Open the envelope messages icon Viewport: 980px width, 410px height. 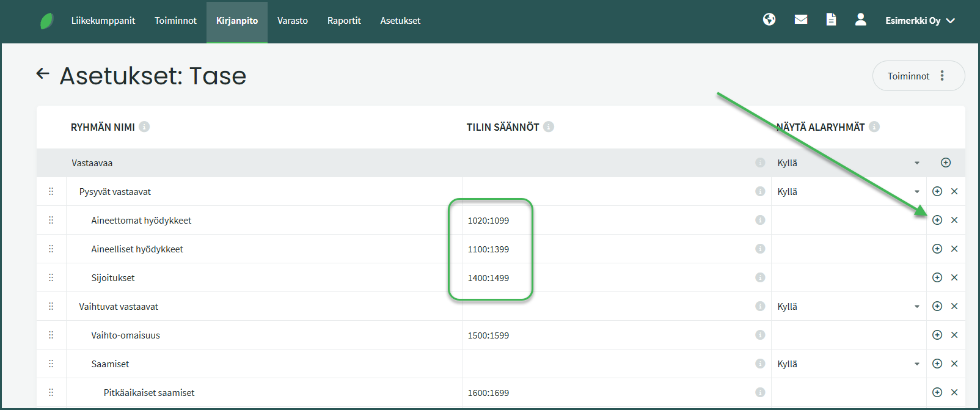point(801,20)
